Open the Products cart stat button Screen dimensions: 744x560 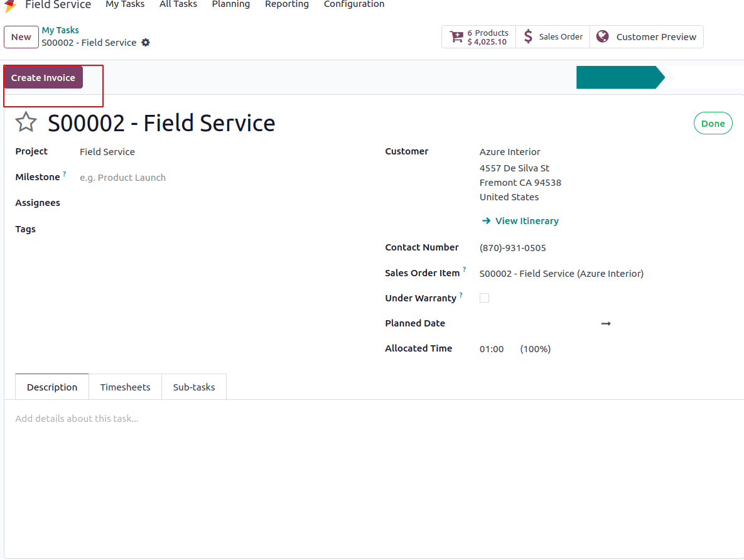pos(479,37)
